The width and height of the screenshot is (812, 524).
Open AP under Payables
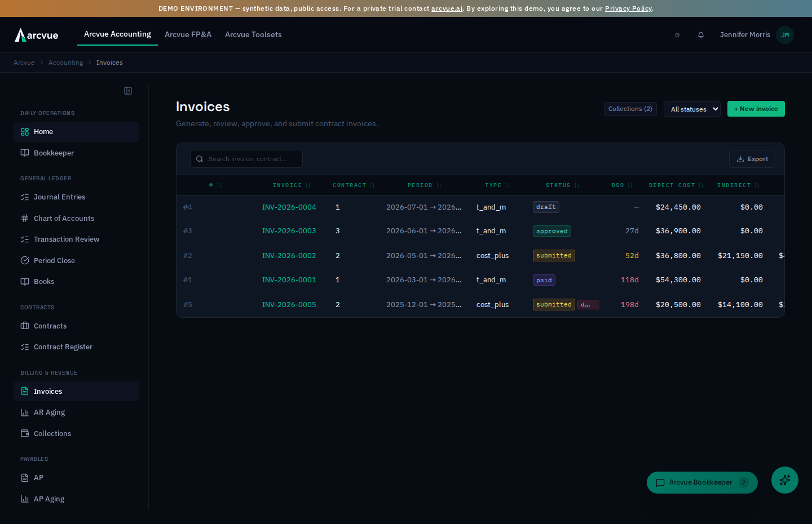tap(76, 478)
